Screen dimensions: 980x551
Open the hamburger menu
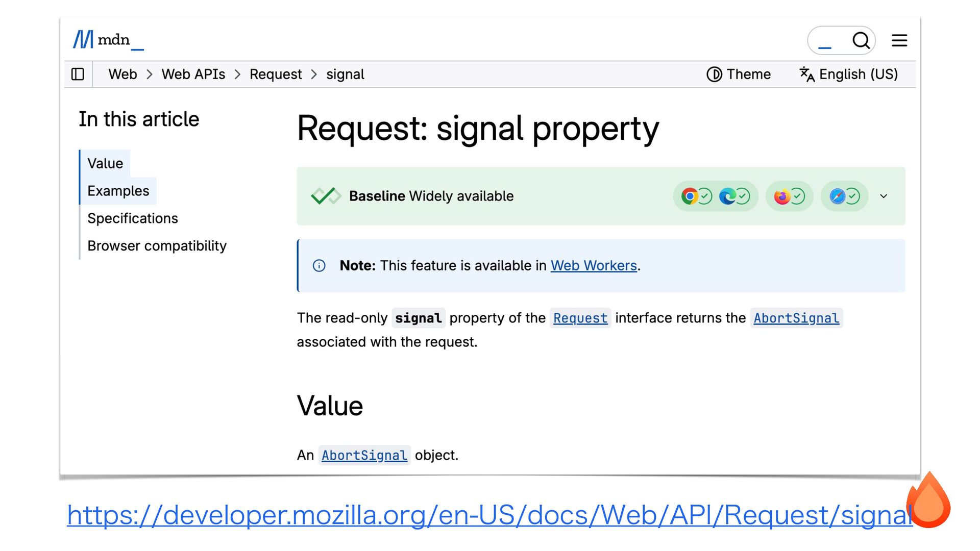tap(899, 40)
